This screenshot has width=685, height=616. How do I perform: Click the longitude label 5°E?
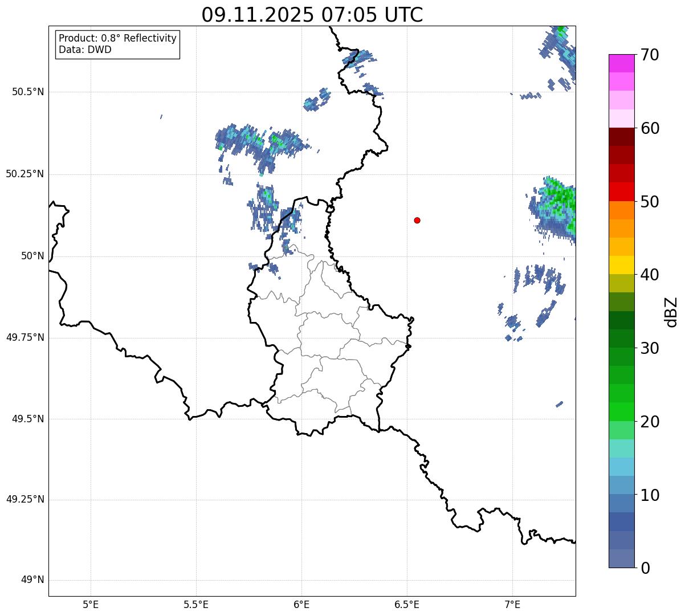pyautogui.click(x=91, y=605)
